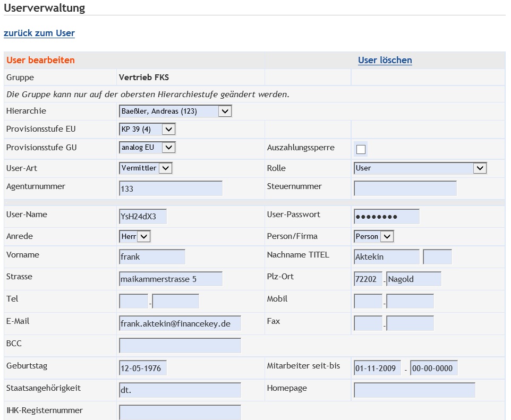Enable the Auszahlungssperre checkbox
The image size is (511, 420).
pos(361,149)
